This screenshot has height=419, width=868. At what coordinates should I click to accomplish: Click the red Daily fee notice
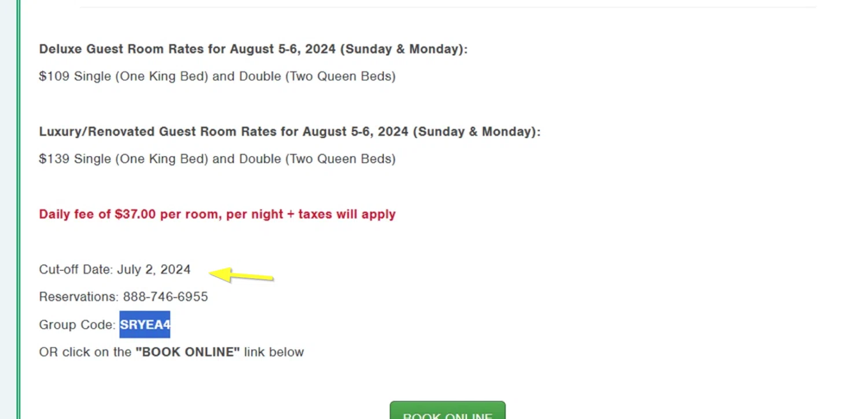[x=217, y=214]
